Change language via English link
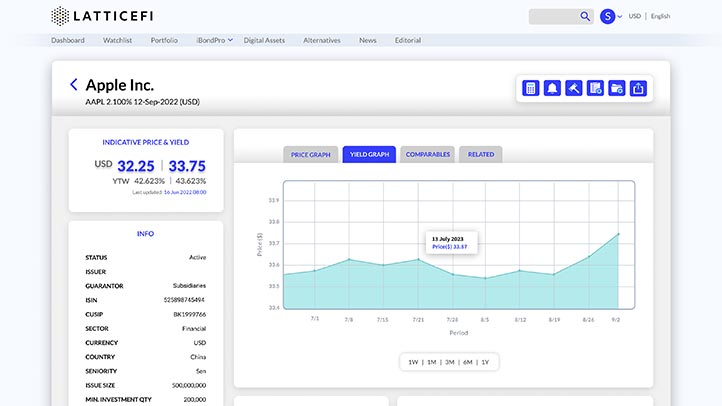The height and width of the screenshot is (406, 722). pyautogui.click(x=660, y=16)
